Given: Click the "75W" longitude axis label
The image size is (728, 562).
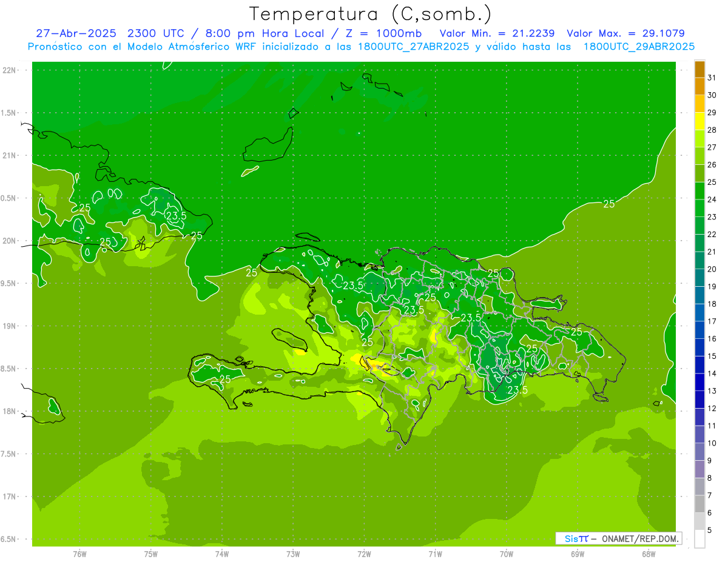Looking at the screenshot, I should 151,554.
